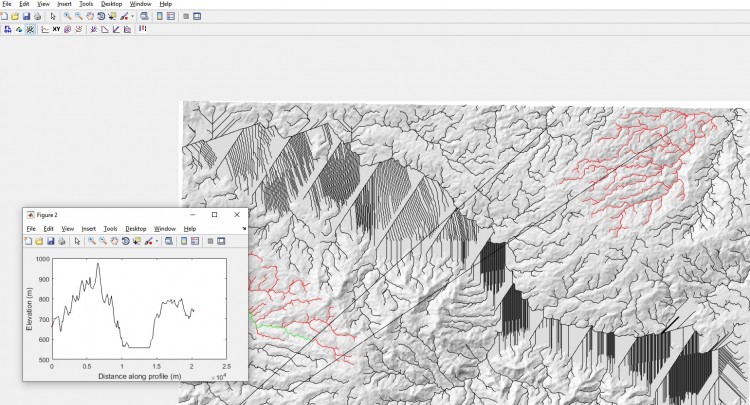Insert Colorbar using main window toolbar icon
Viewport: 750px width, 405px height.
(159, 16)
